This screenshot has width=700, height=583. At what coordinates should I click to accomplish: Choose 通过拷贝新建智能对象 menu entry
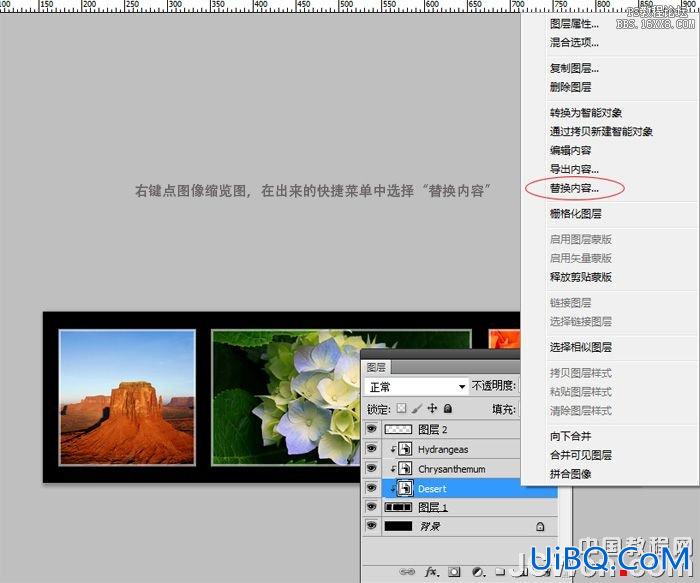(601, 131)
